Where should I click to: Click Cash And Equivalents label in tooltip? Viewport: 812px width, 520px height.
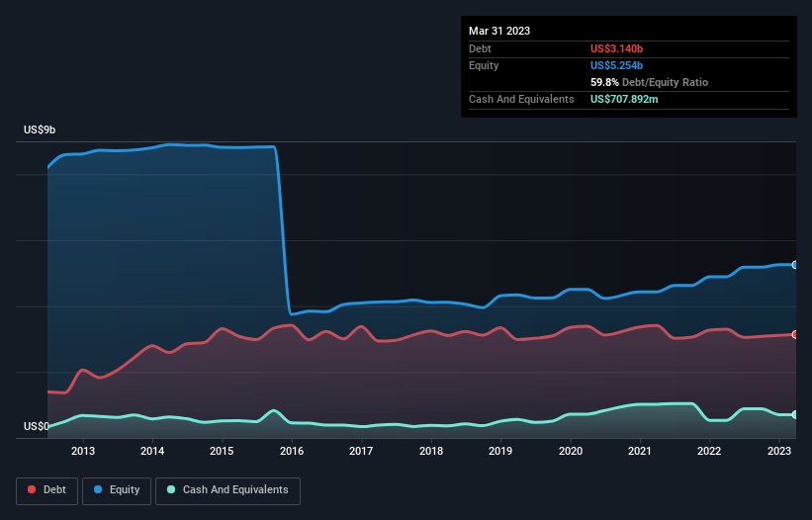pyautogui.click(x=521, y=99)
